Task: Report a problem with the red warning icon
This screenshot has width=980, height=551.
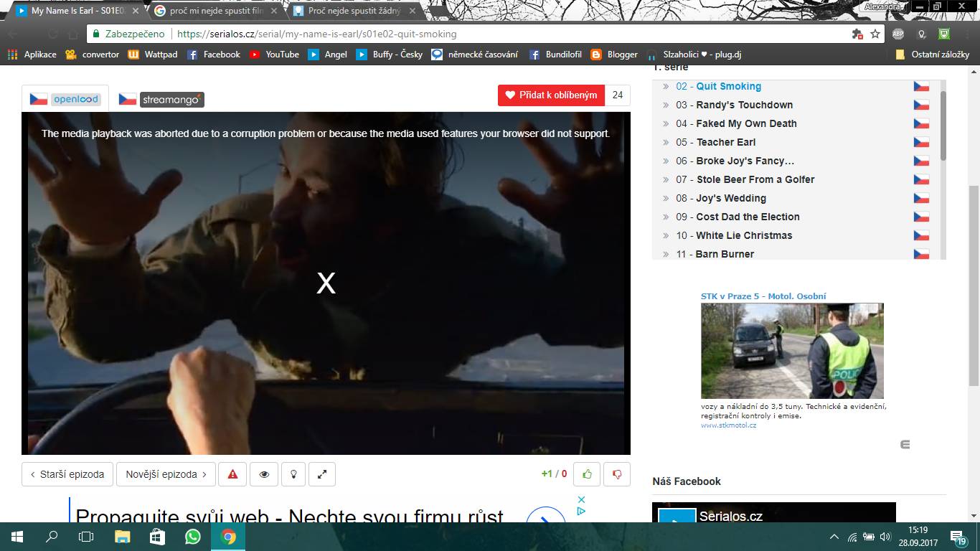Action: click(x=232, y=474)
